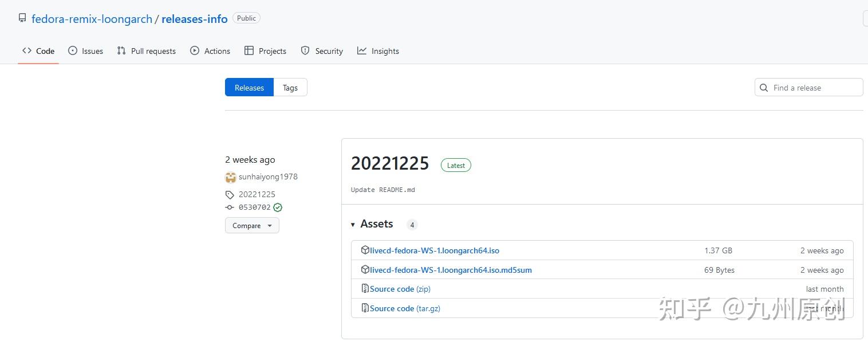Click the magnifier icon in the release search
Image resolution: width=868 pixels, height=345 pixels.
(x=764, y=88)
